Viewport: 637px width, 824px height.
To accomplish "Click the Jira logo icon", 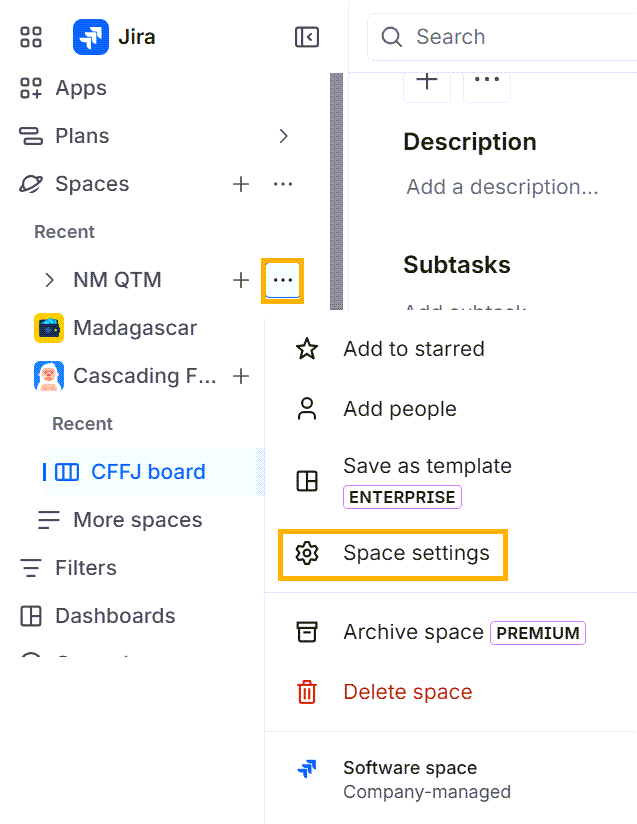I will [x=91, y=37].
